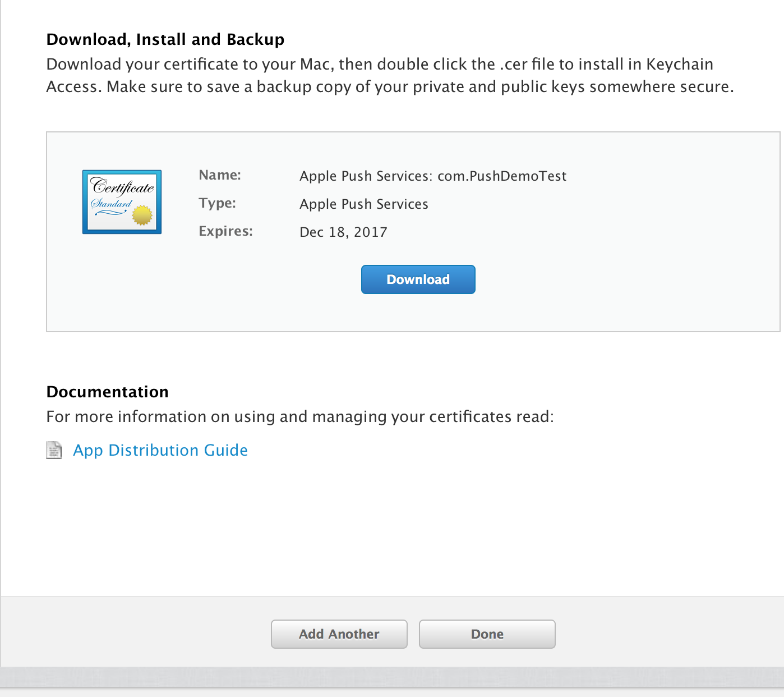Viewport: 784px width, 697px height.
Task: Click the gold seal on the certificate
Action: (142, 215)
